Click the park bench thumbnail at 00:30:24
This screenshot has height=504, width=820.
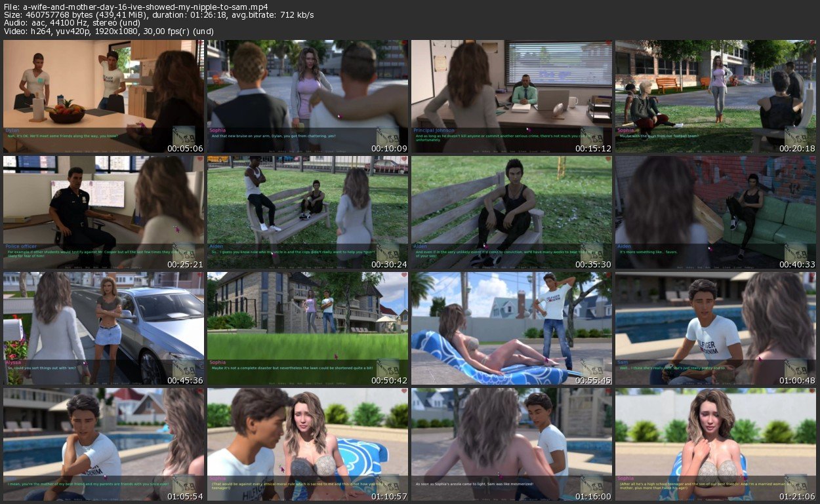click(x=308, y=212)
